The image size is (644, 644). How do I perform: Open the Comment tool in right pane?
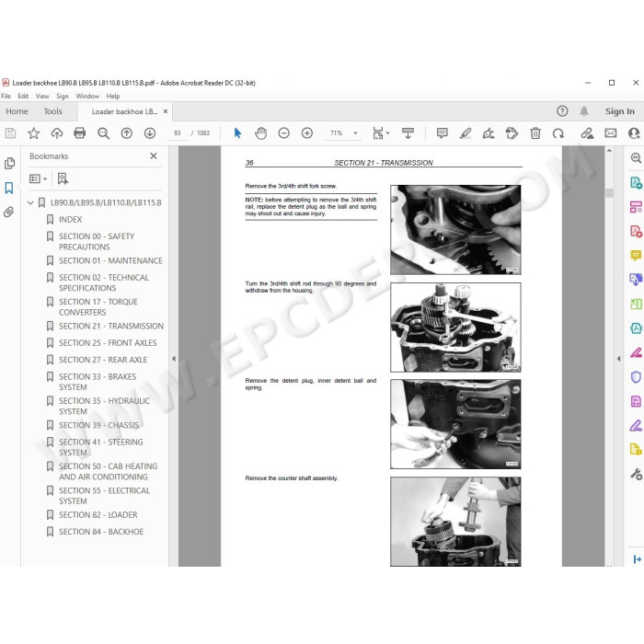click(x=636, y=256)
